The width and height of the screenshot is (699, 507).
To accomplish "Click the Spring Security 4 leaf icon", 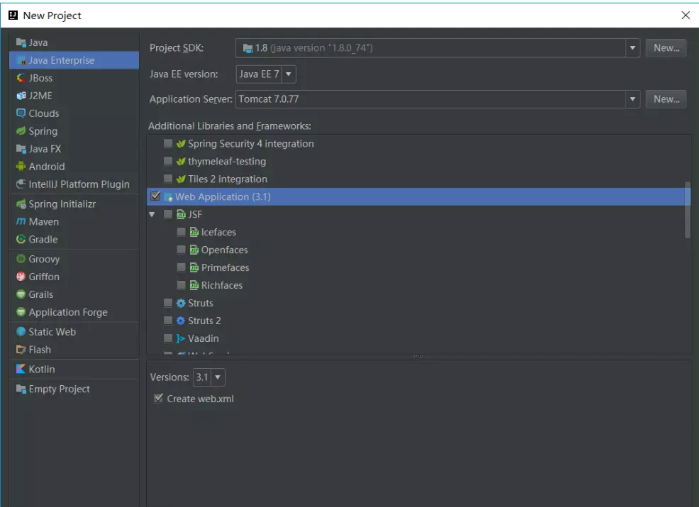I will 181,144.
